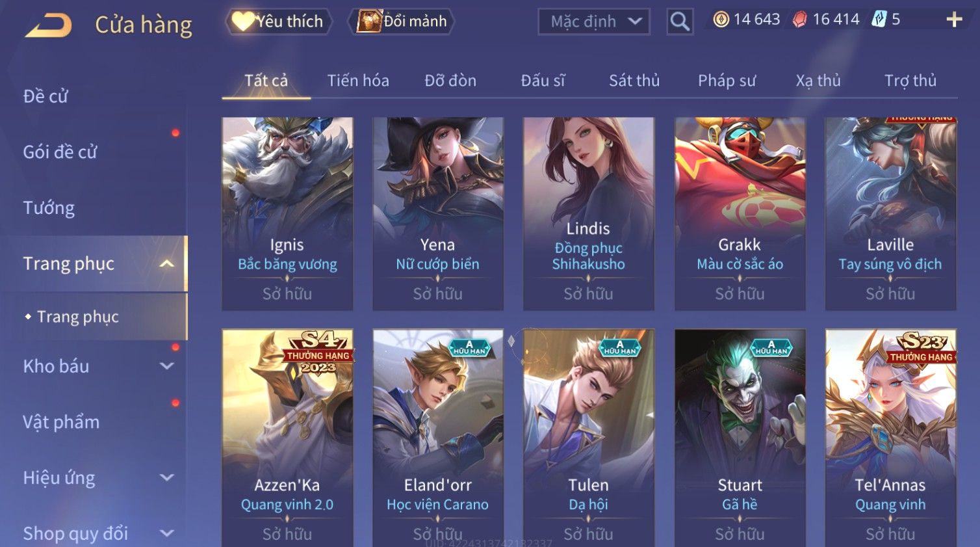
Task: Expand the Kho báu sidebar section
Action: [x=167, y=366]
